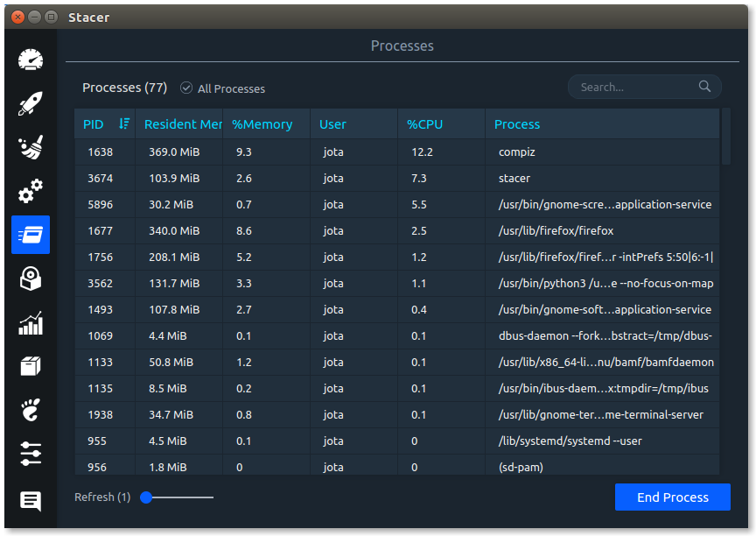Select the ibus-daemon process row
This screenshot has height=536, width=756.
point(396,388)
